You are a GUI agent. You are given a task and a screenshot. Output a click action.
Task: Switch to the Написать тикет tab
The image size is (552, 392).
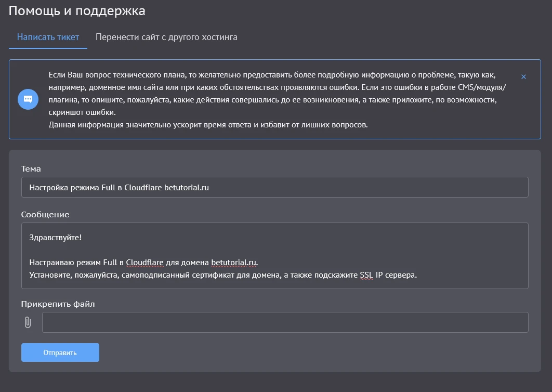48,37
